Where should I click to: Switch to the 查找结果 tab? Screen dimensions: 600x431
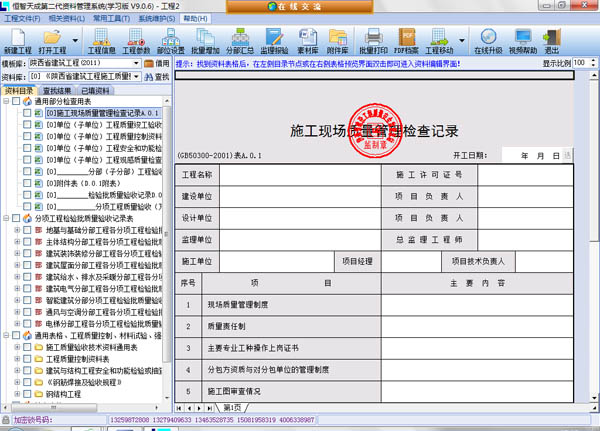[57, 91]
